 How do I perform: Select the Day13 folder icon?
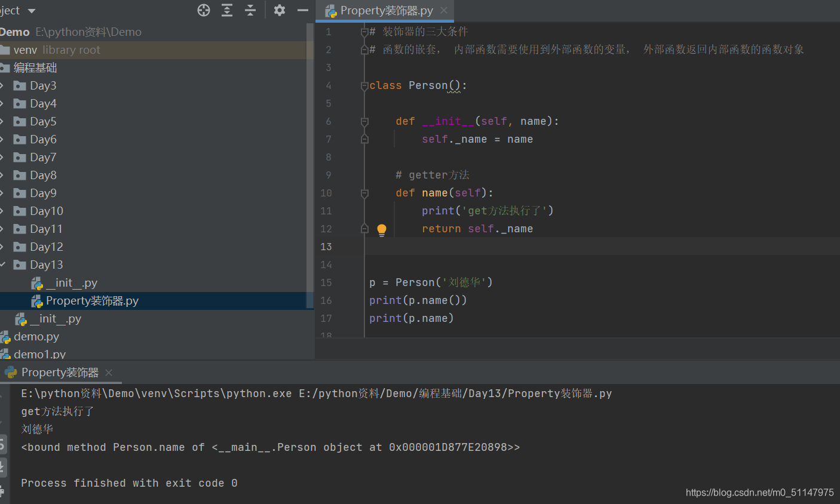pyautogui.click(x=20, y=265)
